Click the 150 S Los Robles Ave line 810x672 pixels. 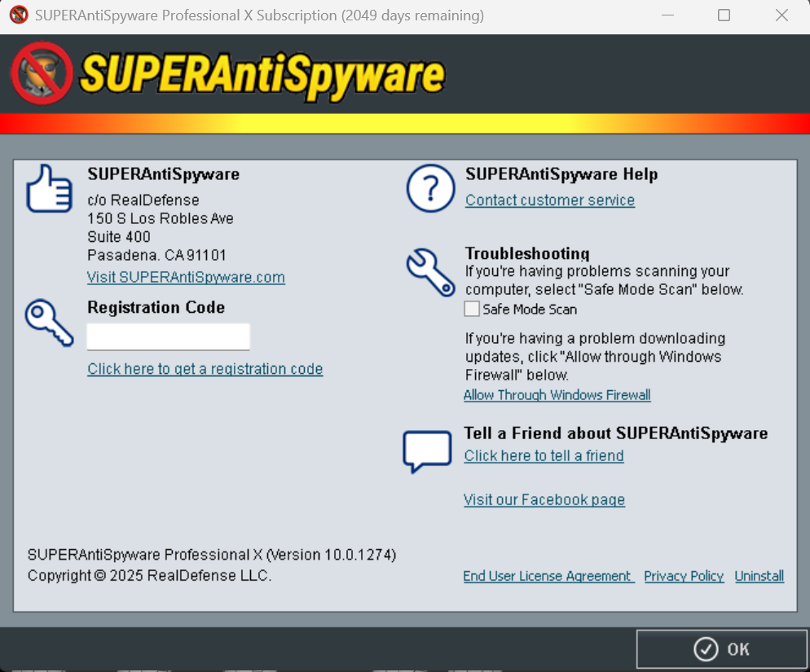(x=161, y=218)
